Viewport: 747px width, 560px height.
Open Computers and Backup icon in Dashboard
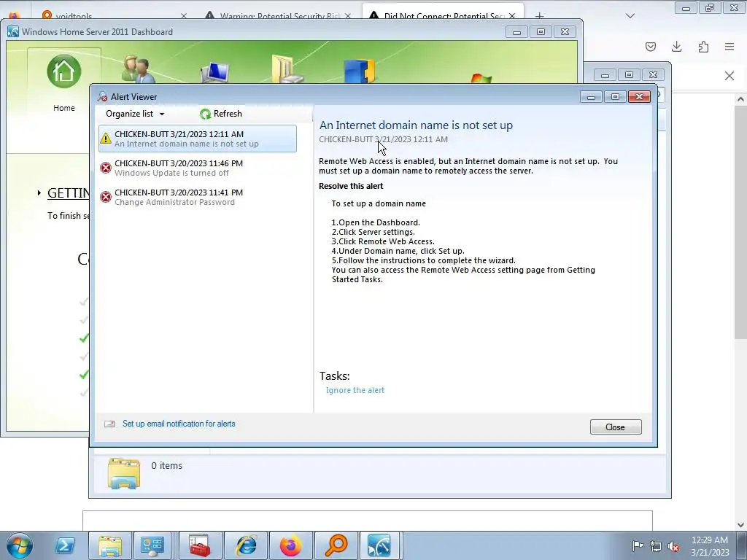215,72
